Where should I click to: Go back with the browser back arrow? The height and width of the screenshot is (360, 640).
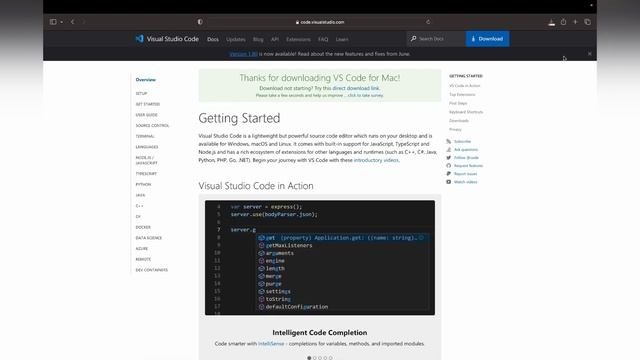pyautogui.click(x=73, y=22)
